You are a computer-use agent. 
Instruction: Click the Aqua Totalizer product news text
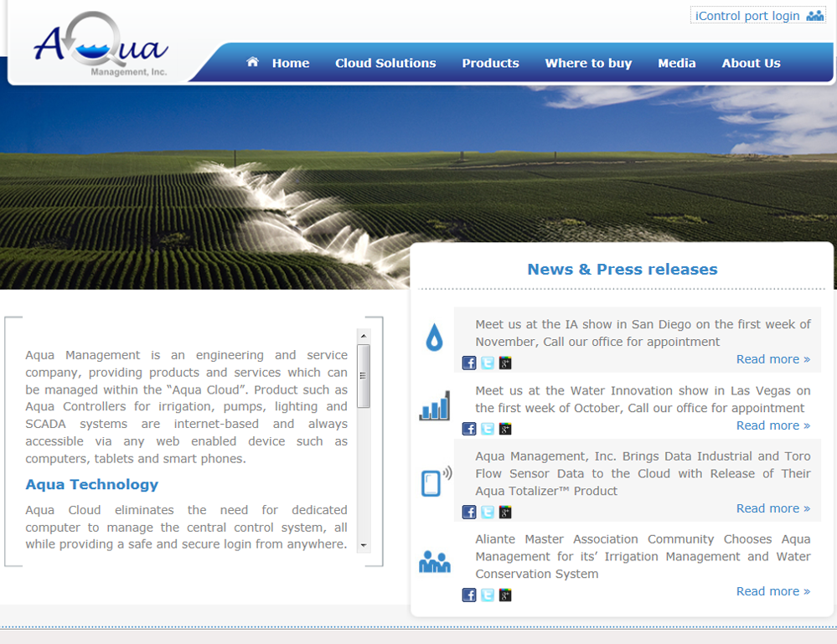643,473
